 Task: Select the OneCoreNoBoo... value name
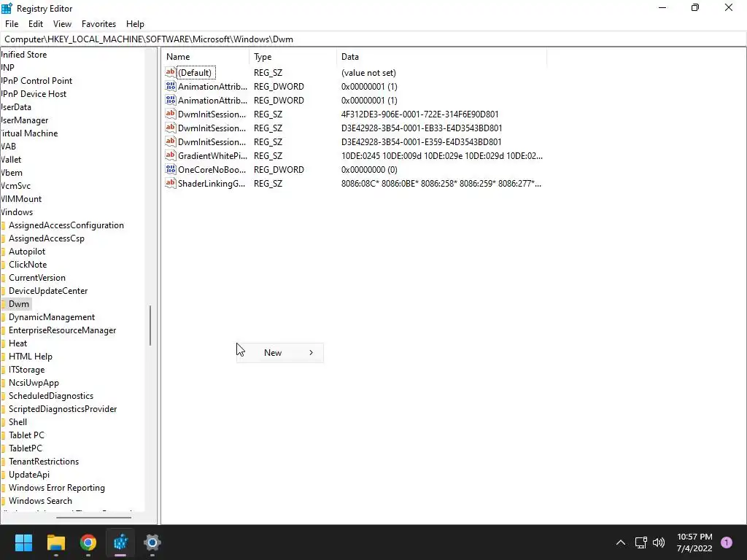(212, 169)
